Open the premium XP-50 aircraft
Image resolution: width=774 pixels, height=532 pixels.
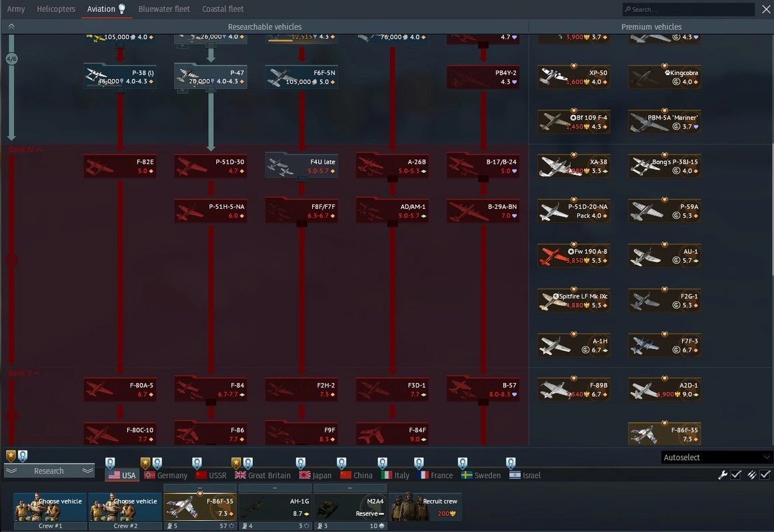pyautogui.click(x=573, y=77)
